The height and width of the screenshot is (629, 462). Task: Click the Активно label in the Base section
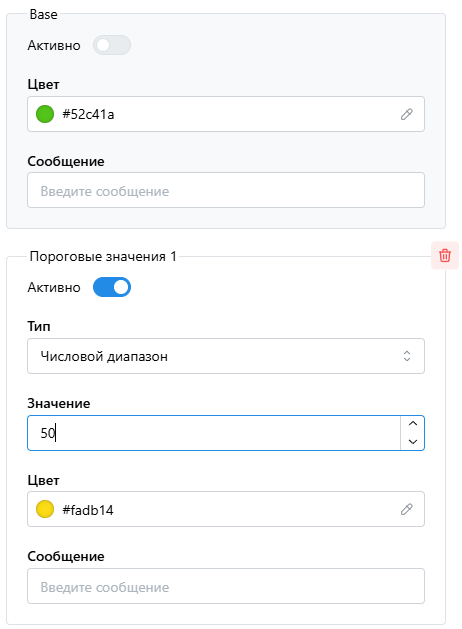(x=54, y=45)
